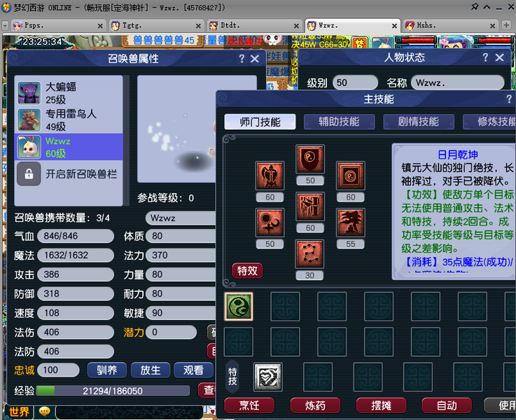Image resolution: width=516 pixels, height=420 pixels.
Task: Select the skill icon labeled 50 at top
Action: (x=310, y=159)
